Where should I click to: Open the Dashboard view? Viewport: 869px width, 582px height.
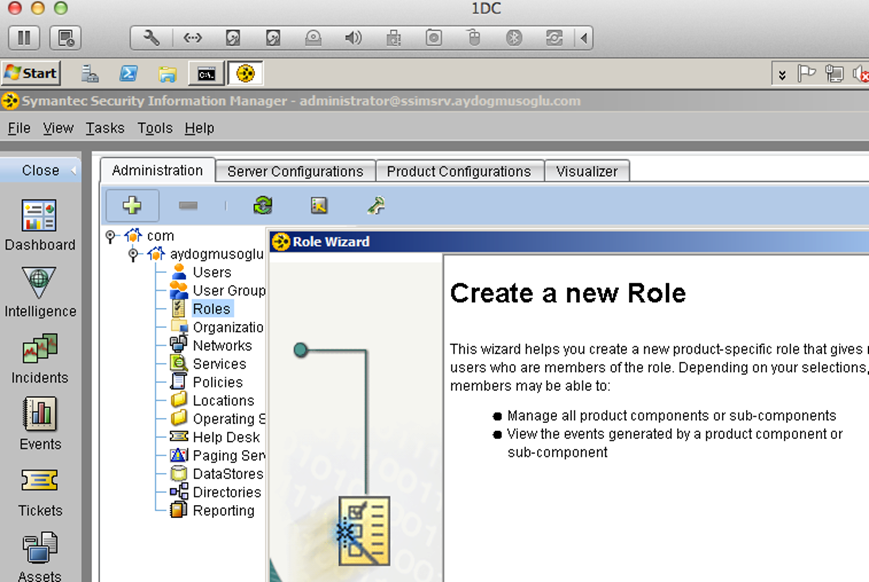point(40,225)
